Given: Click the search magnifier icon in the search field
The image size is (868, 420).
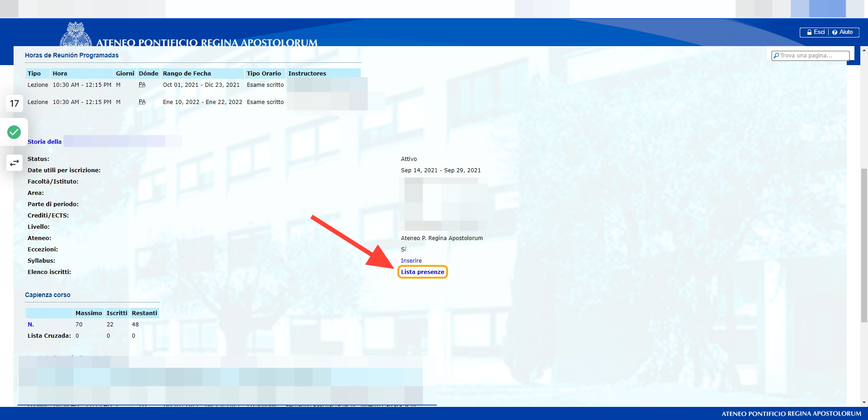Looking at the screenshot, I should pos(776,56).
